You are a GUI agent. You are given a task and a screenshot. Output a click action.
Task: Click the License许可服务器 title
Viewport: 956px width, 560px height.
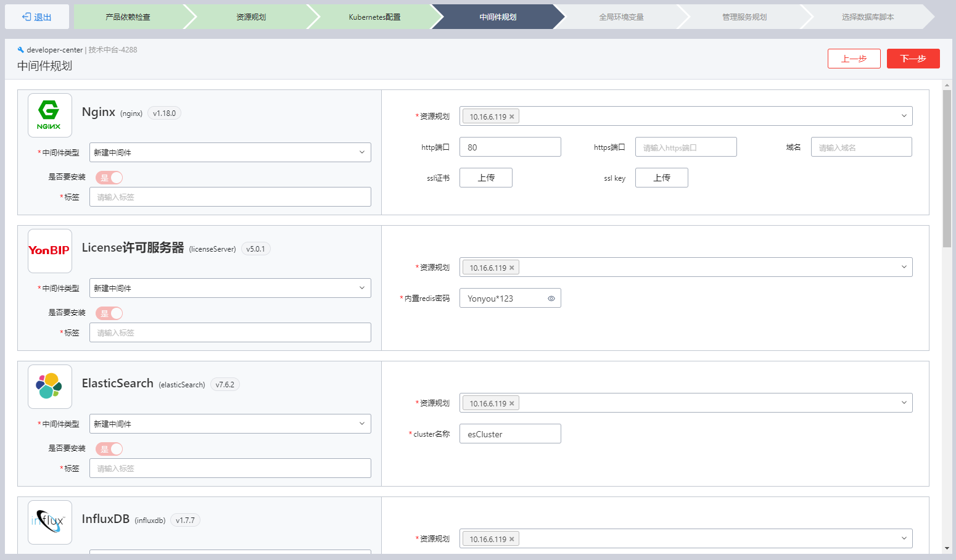[x=133, y=247]
